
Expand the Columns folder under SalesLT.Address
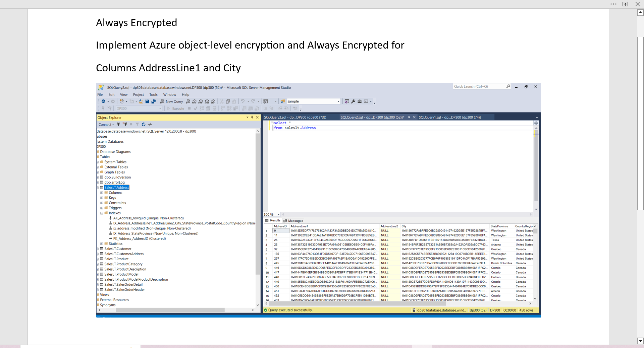[x=102, y=193]
